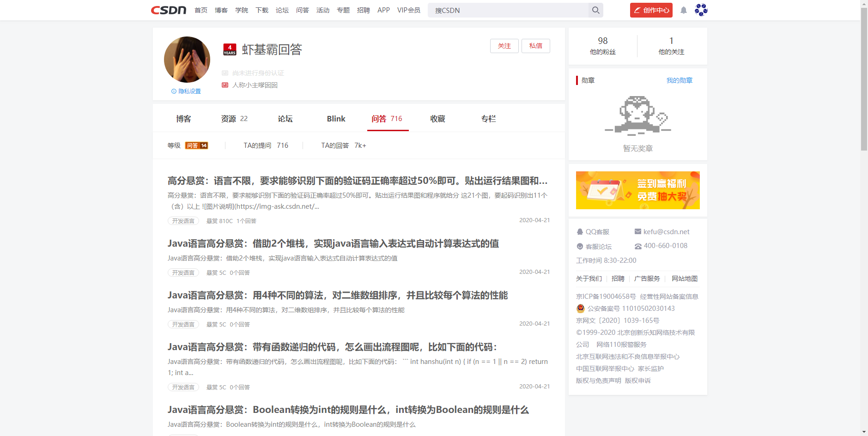Click 开发语言 tag under 堆栈 question

(183, 273)
